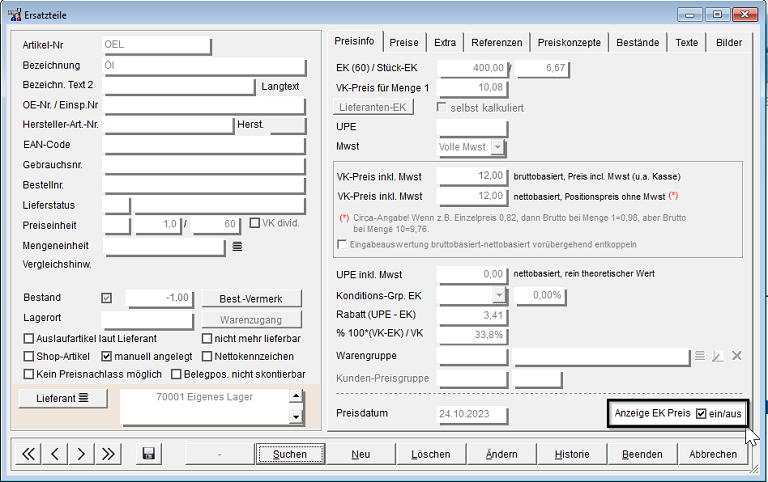768x482 pixels.
Task: Click the Abbrechen button
Action: 713,454
